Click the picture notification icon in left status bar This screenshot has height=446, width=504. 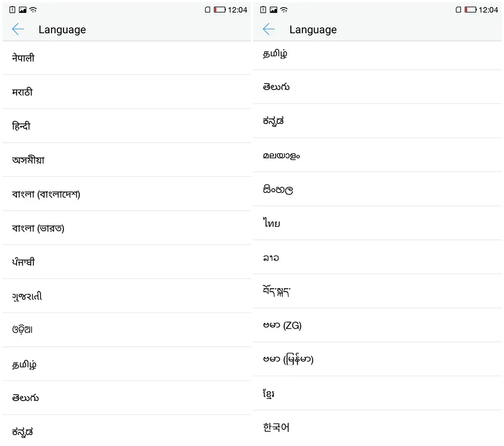pos(23,10)
